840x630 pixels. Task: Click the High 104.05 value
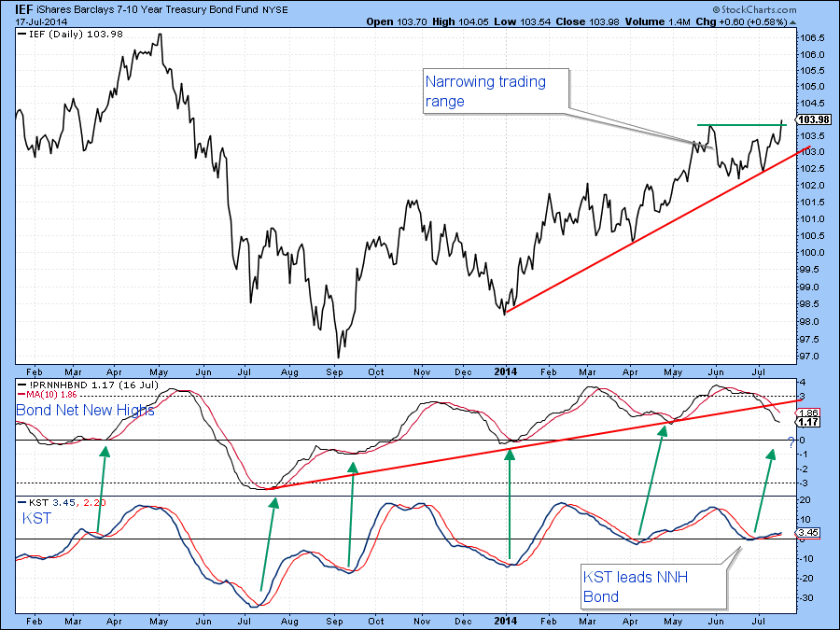460,22
